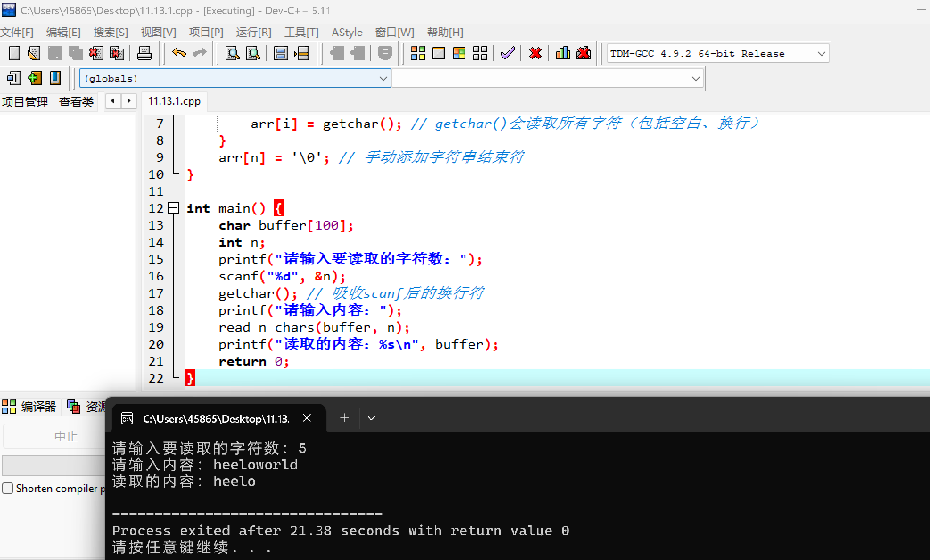Open the terminal tab options chevron
Screen dimensions: 930x560
tap(371, 418)
